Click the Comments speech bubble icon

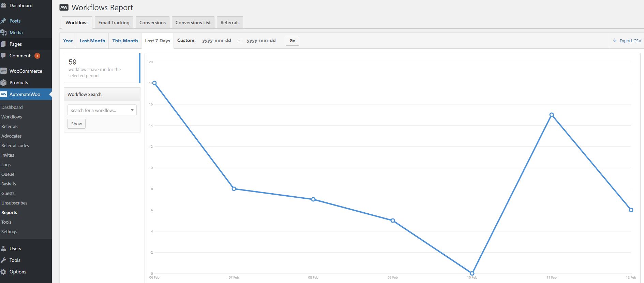(x=4, y=56)
